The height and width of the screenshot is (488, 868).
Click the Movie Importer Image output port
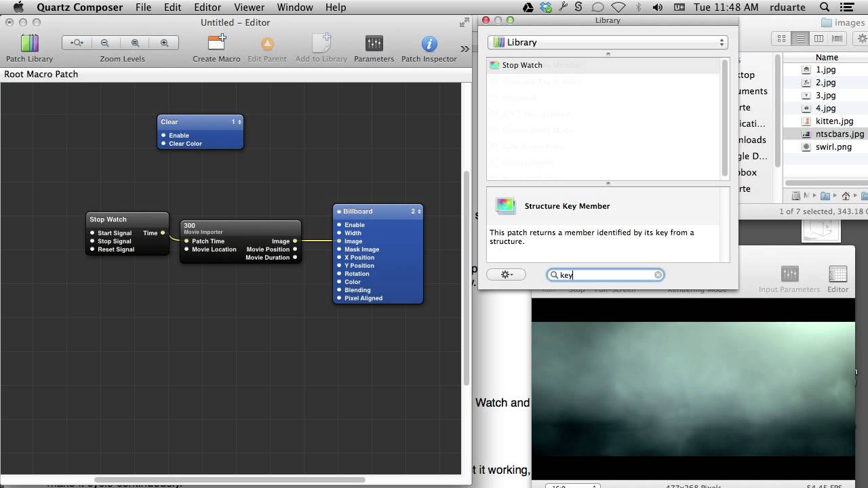pos(295,241)
